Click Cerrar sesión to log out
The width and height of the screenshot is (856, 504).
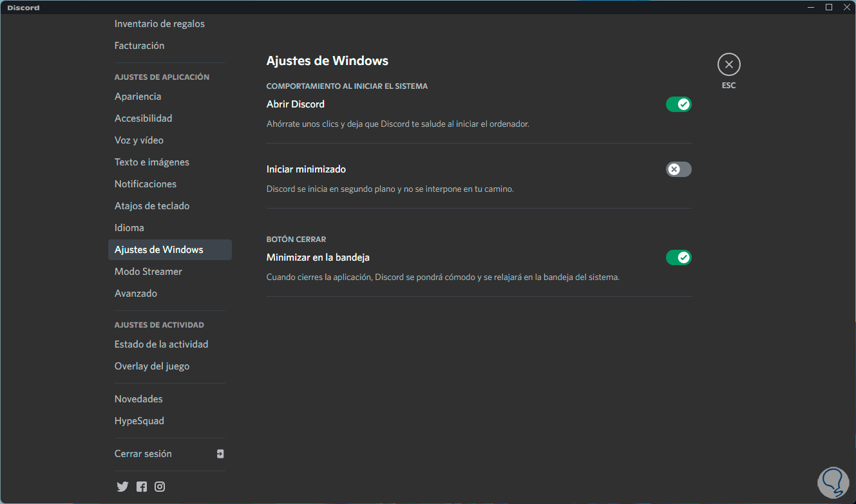pos(143,454)
